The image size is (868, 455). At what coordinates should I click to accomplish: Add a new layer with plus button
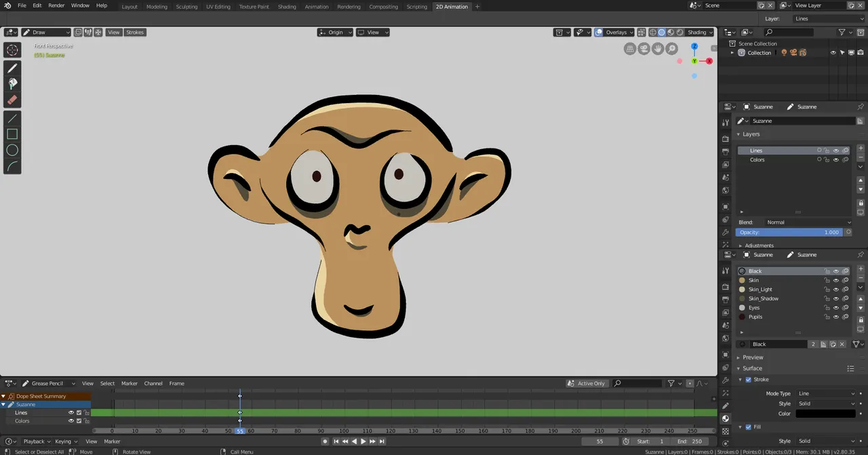861,148
